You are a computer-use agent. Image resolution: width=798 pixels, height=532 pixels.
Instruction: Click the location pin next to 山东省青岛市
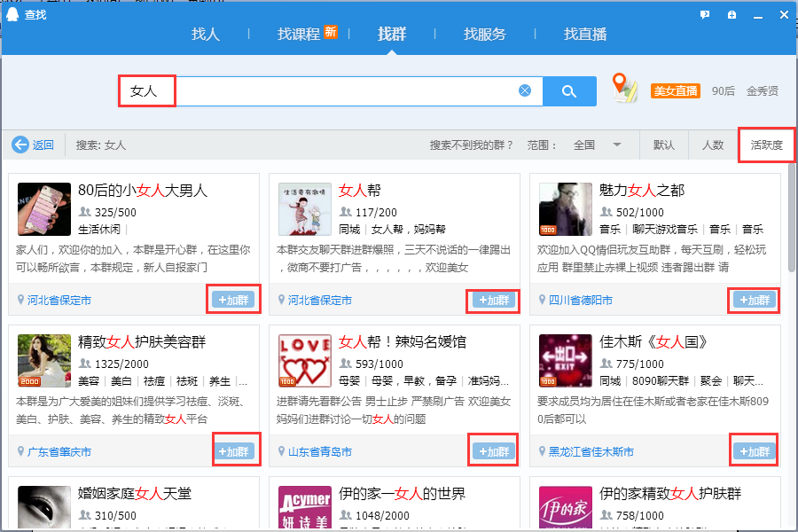pyautogui.click(x=281, y=451)
